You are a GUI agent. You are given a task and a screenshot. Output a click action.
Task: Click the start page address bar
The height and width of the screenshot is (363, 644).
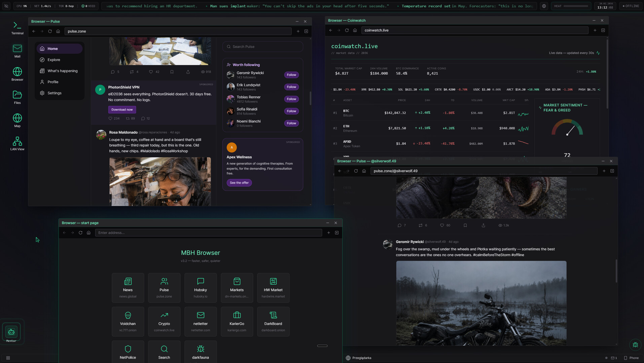[x=209, y=233]
